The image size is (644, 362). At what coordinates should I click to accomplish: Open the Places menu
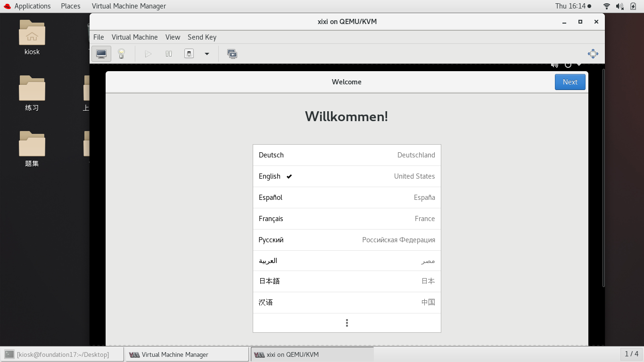tap(71, 6)
